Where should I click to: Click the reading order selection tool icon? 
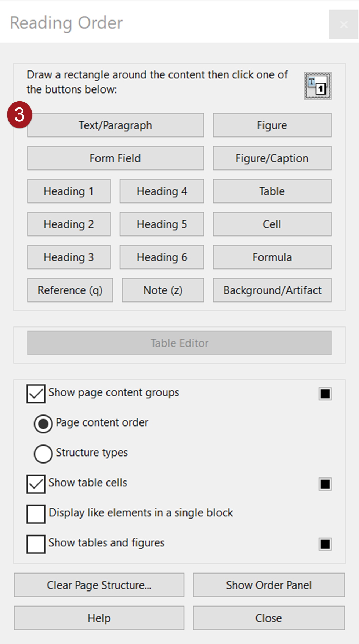[318, 86]
